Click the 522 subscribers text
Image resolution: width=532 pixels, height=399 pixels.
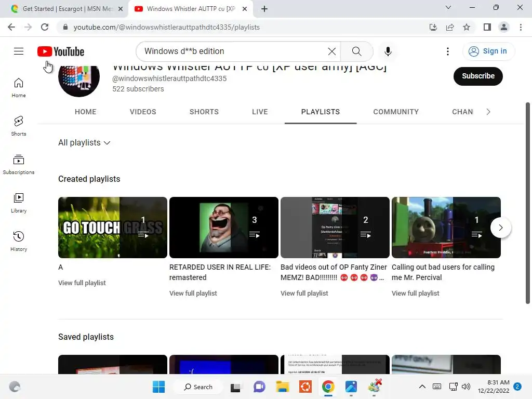[138, 89]
